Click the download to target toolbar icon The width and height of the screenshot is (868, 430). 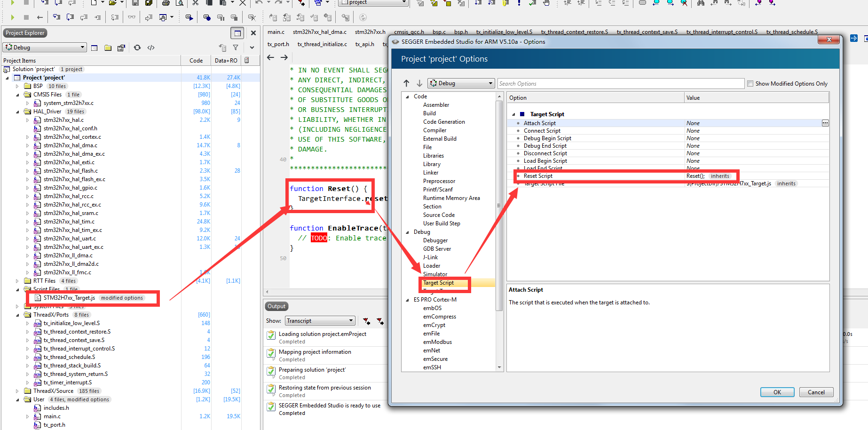point(189,17)
